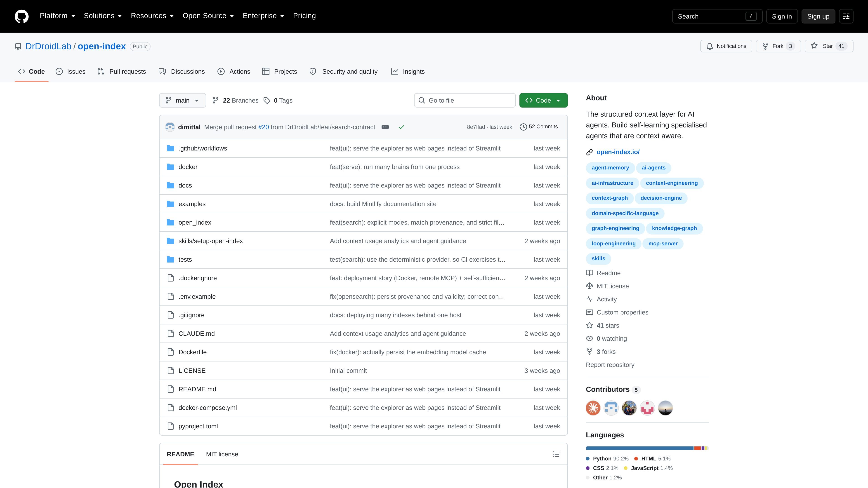Open the Discussions tab
The image size is (868, 488).
182,71
